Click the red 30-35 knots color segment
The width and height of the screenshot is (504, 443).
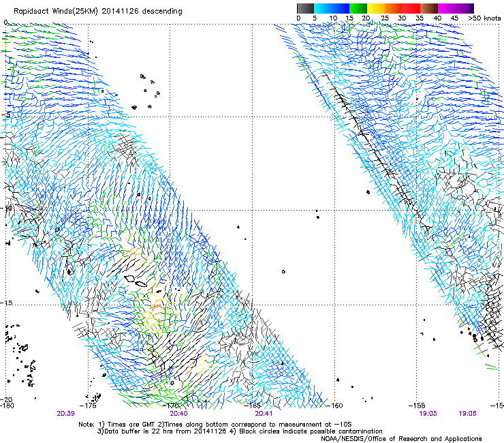point(411,8)
